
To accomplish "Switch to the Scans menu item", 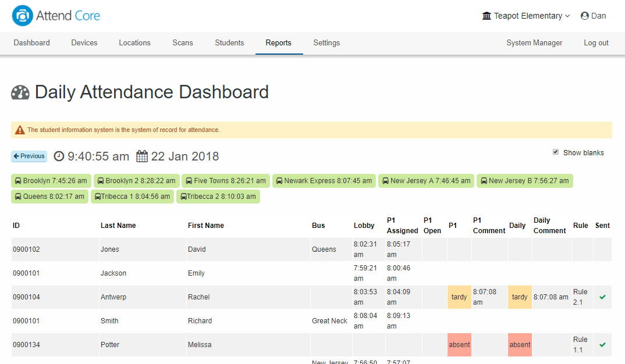I will click(183, 43).
